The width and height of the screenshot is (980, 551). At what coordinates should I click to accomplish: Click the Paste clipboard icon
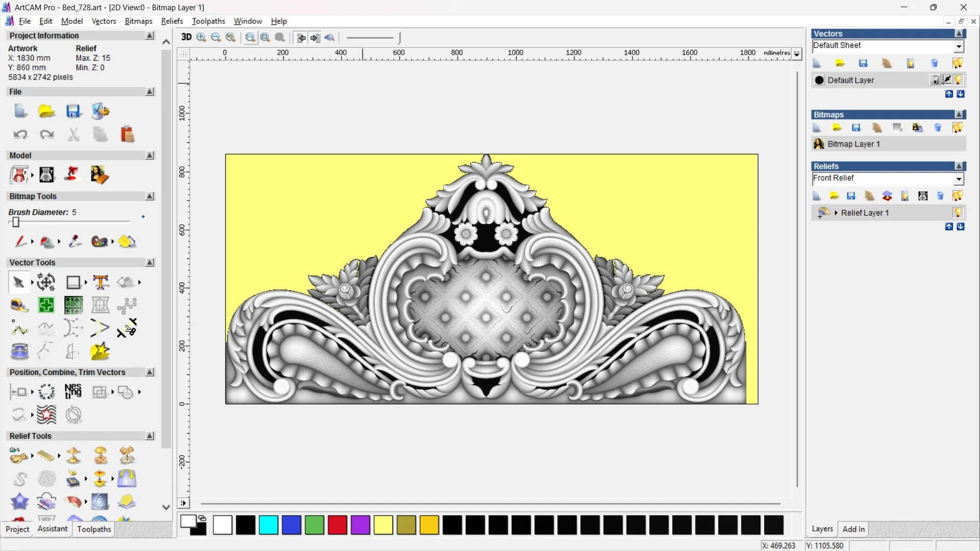[x=127, y=135]
